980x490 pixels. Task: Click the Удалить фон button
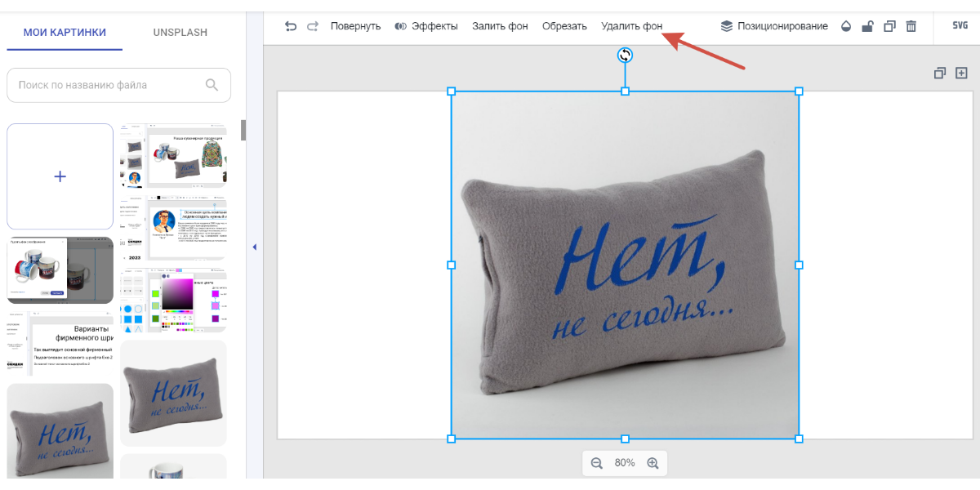[631, 26]
